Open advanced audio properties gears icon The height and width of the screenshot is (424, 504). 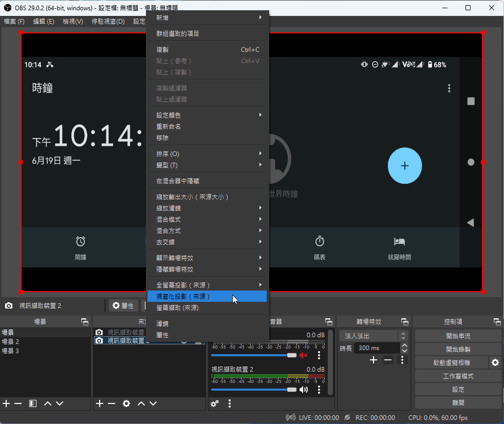[215, 403]
